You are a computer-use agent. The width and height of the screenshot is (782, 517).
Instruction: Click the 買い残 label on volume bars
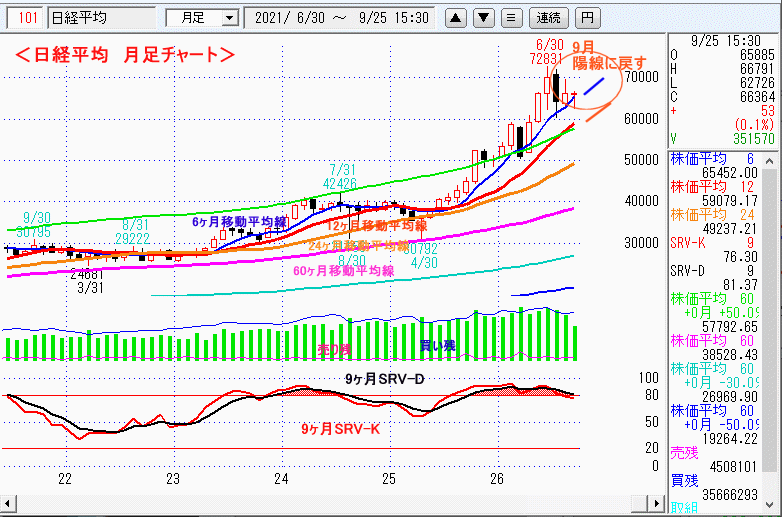(x=437, y=345)
